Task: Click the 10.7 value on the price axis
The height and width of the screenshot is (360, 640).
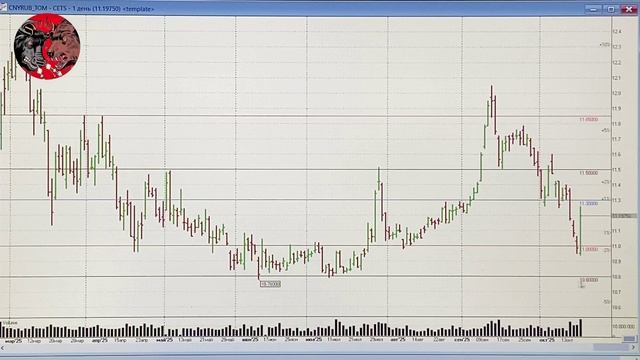Action: coord(616,292)
